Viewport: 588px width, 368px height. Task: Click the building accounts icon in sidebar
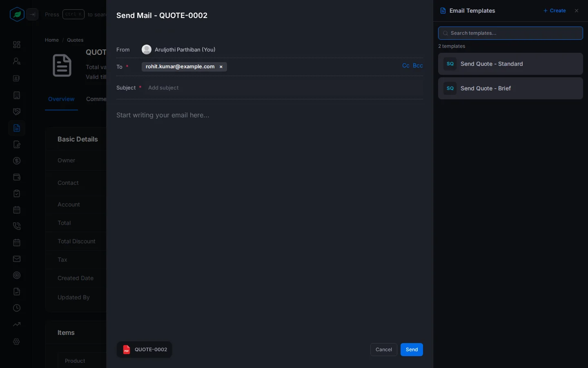point(17,95)
